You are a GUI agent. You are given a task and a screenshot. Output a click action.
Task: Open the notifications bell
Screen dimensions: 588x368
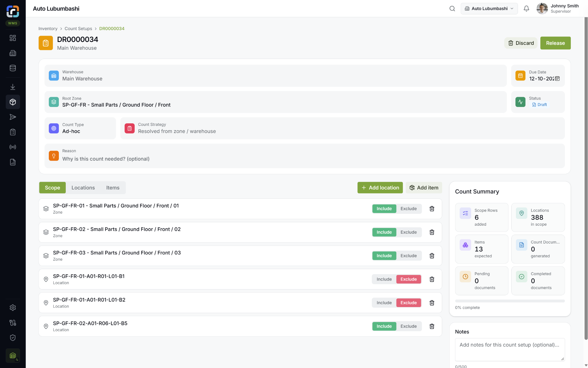(x=526, y=9)
